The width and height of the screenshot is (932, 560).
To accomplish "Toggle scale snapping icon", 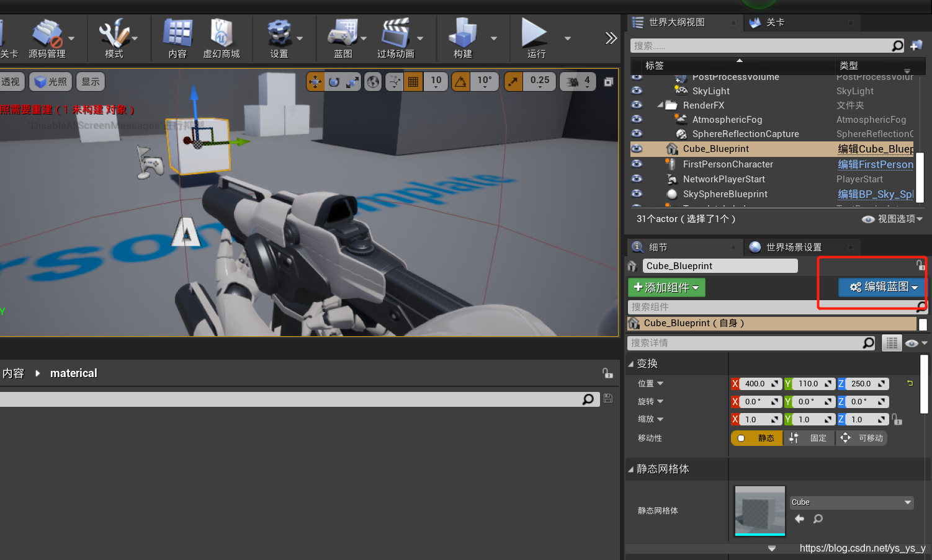I will [513, 82].
